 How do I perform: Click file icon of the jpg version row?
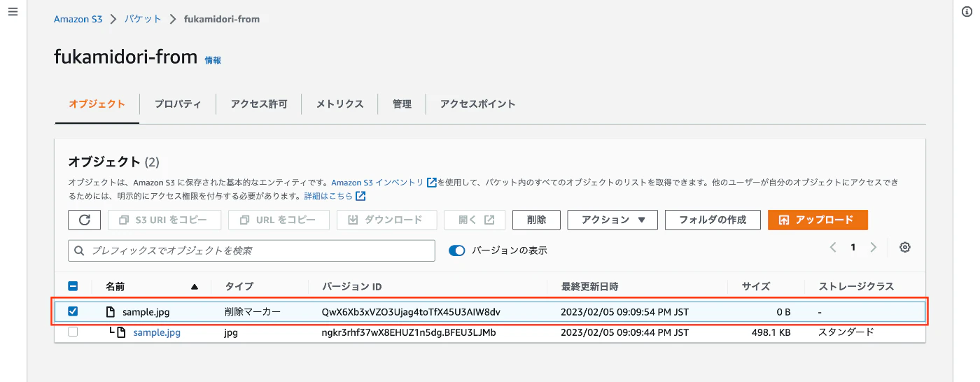coord(121,333)
